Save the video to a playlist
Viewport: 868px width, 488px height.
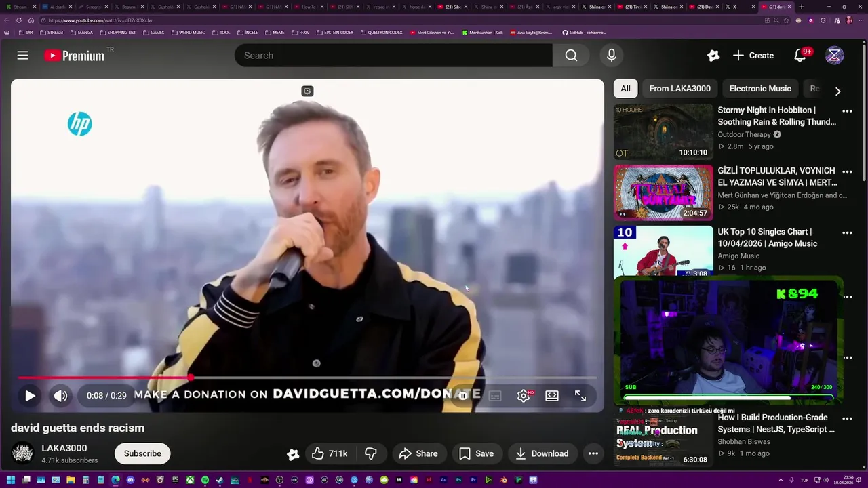click(477, 453)
